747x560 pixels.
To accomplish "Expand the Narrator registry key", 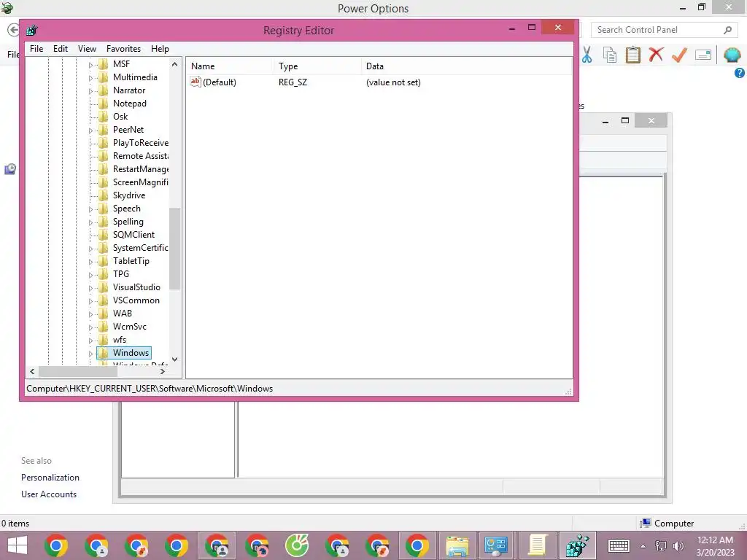I will click(90, 91).
